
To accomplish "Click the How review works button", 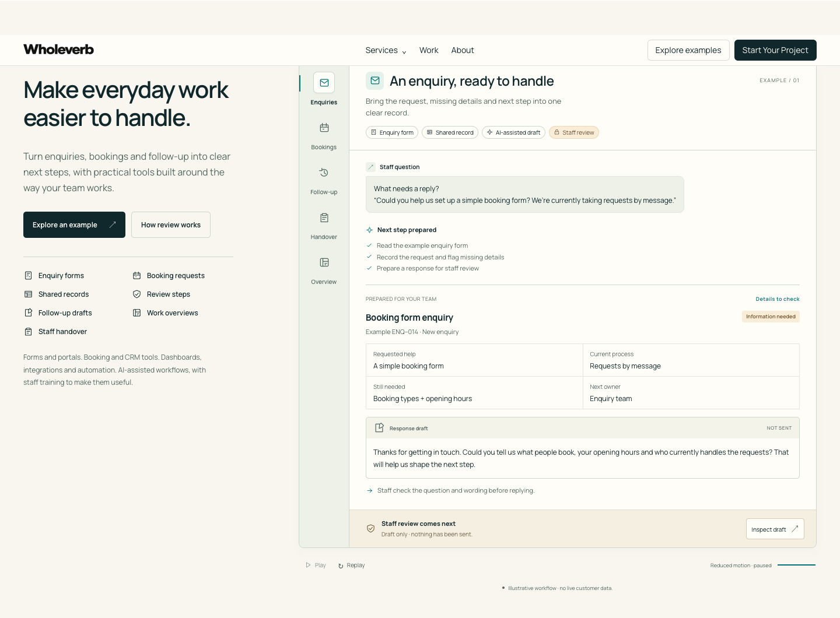I will tap(171, 224).
